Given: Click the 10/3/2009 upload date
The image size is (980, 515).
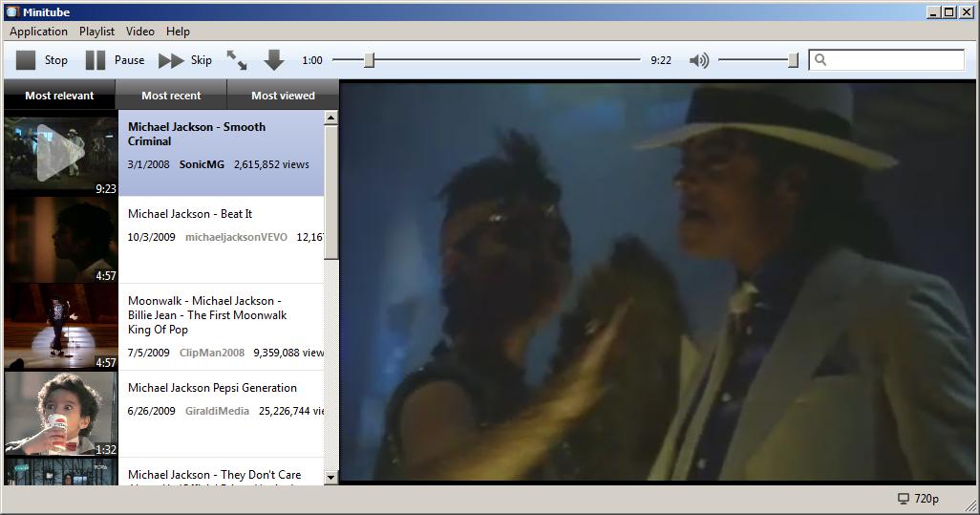Looking at the screenshot, I should pos(151,237).
